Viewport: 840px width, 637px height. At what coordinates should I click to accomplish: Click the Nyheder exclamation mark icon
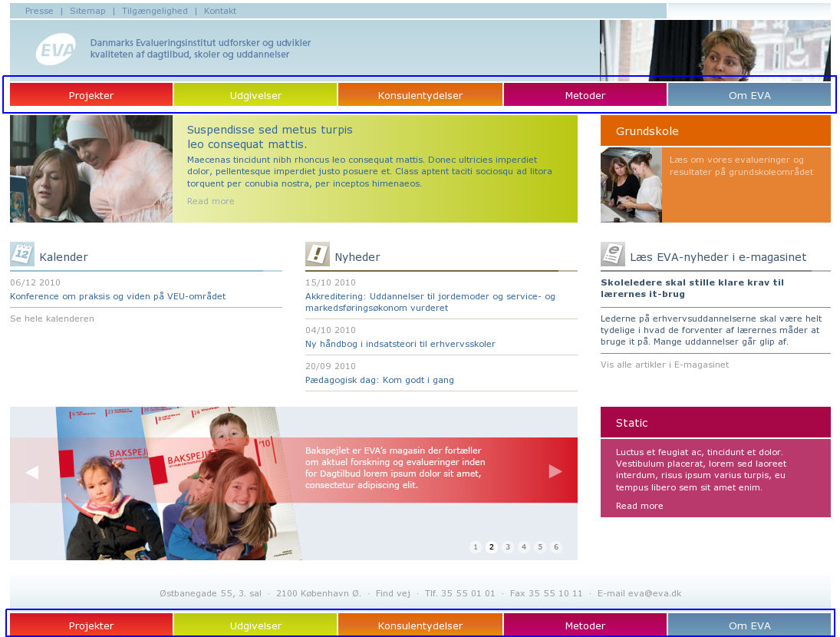tap(317, 254)
